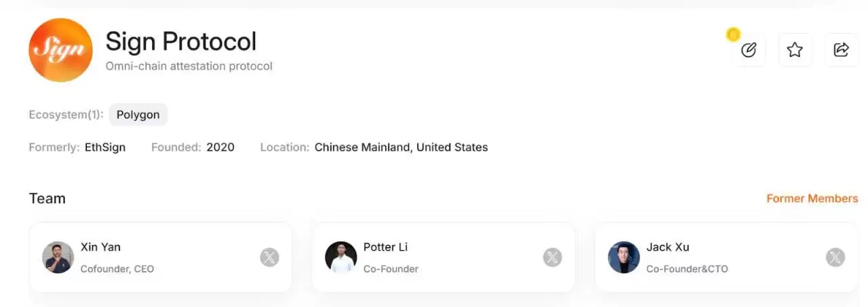868x307 pixels.
Task: Open Potter Li's name link
Action: click(385, 247)
